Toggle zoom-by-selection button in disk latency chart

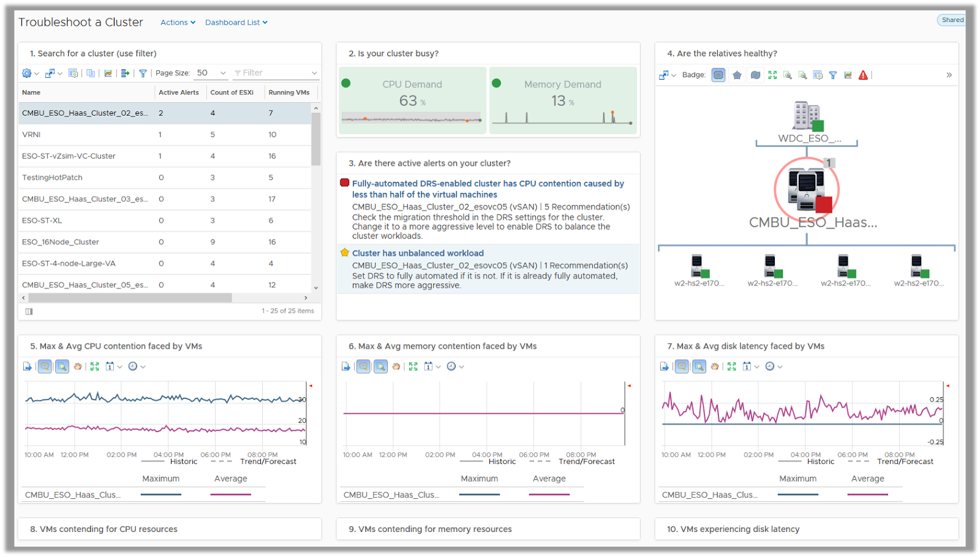coord(699,366)
